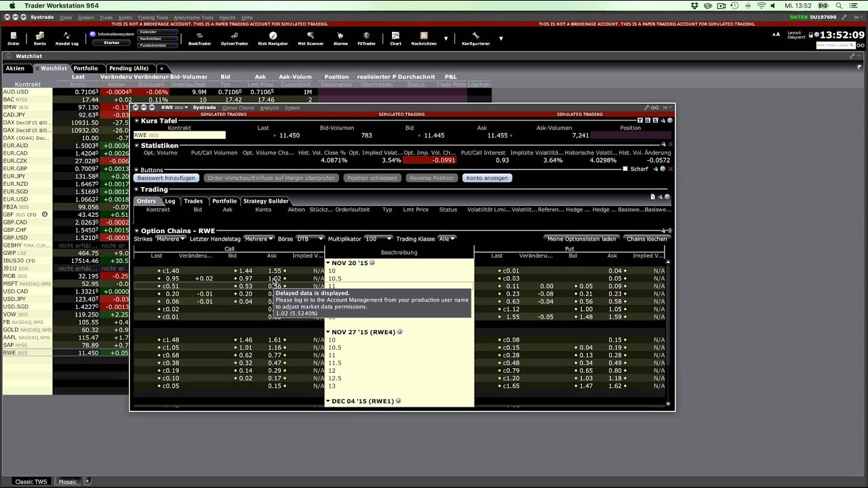Click the Statistiken panel red close icon
Viewport: 868px width, 488px height.
[670, 144]
